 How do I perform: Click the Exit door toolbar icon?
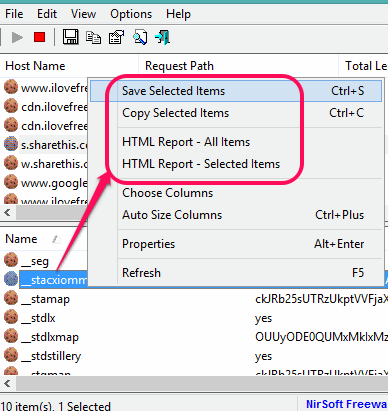(x=163, y=37)
